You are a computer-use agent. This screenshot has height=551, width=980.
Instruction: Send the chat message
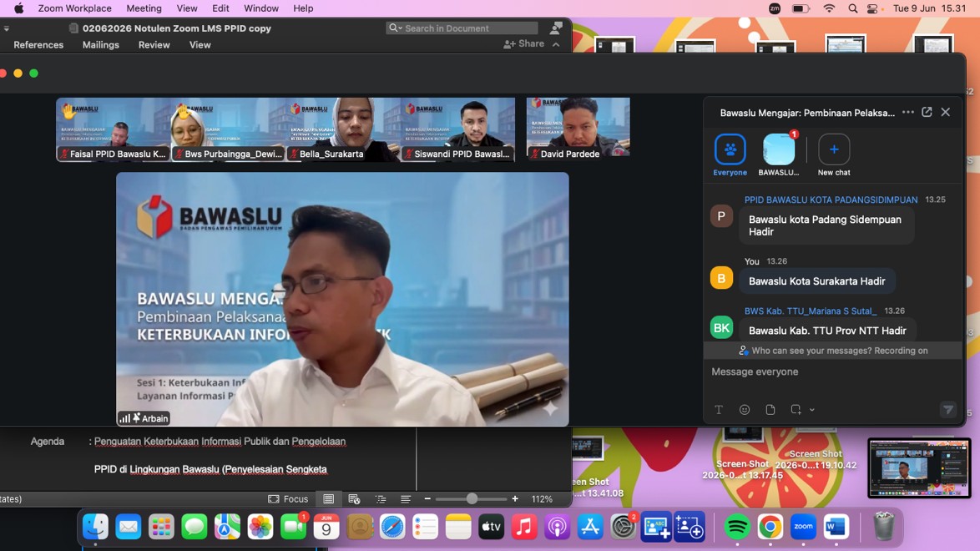pyautogui.click(x=948, y=410)
